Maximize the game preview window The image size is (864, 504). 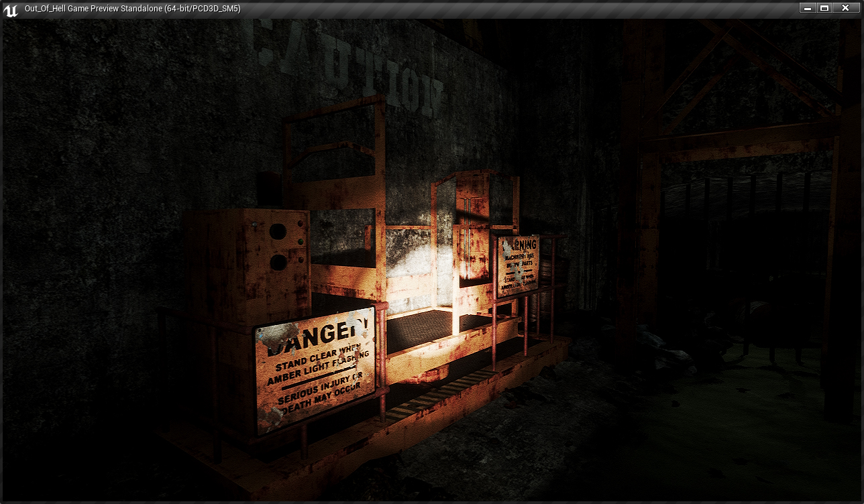824,8
